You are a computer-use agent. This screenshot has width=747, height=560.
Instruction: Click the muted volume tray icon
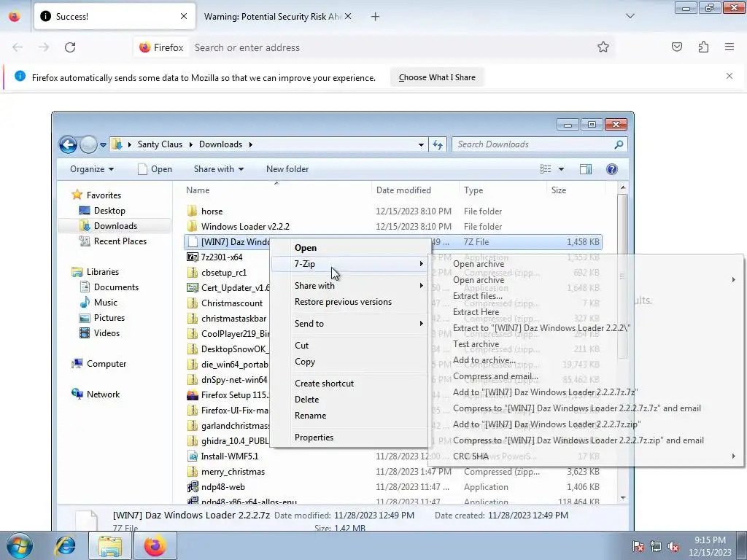673,546
